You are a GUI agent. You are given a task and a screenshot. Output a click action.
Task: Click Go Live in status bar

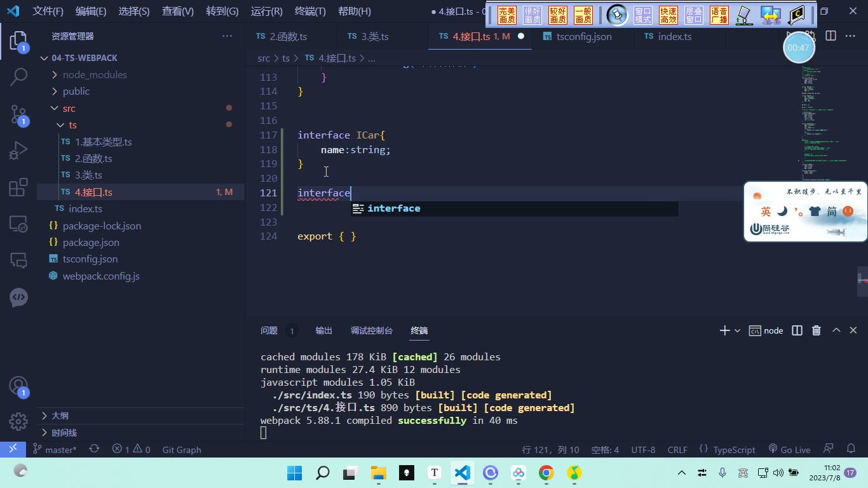pyautogui.click(x=789, y=449)
